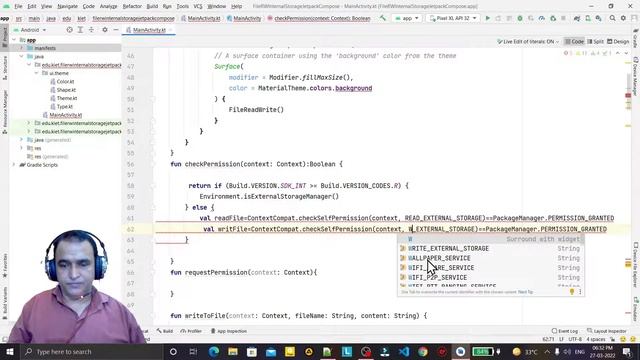Open the app run configuration dropdown
Image resolution: width=640 pixels, height=360 pixels.
[x=407, y=18]
